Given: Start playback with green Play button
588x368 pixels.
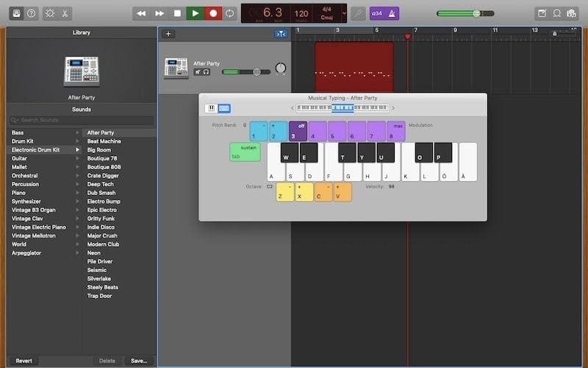Looking at the screenshot, I should tap(196, 13).
